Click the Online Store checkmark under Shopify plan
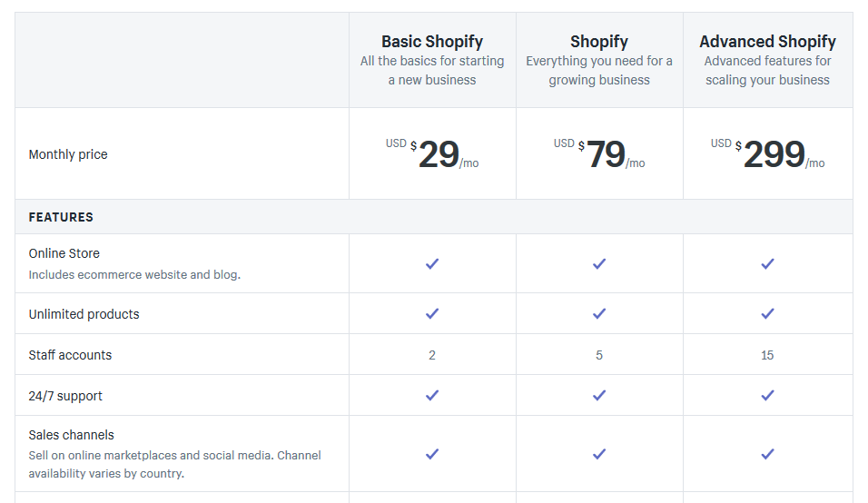 pyautogui.click(x=599, y=264)
